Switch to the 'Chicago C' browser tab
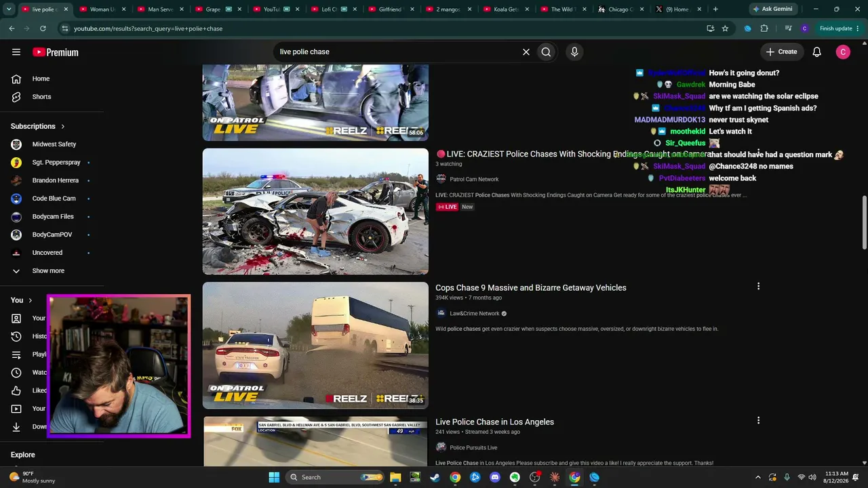The width and height of the screenshot is (868, 488). click(622, 9)
